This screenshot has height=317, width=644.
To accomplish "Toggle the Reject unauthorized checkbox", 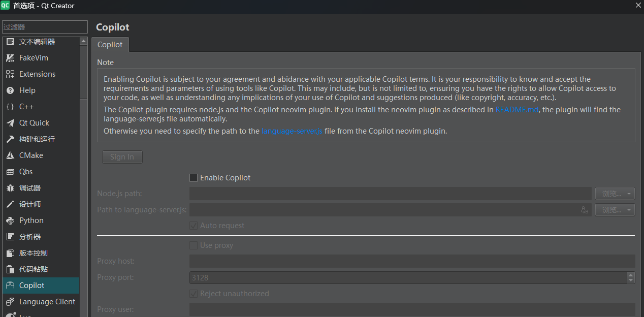I will (194, 294).
